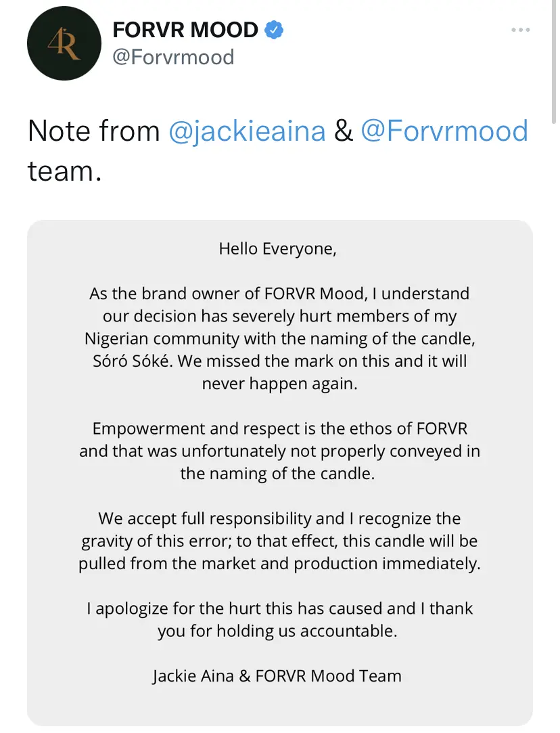Image resolution: width=560 pixels, height=733 pixels.
Task: Click the line starting "I apologize for the hurt"
Action: [x=279, y=608]
